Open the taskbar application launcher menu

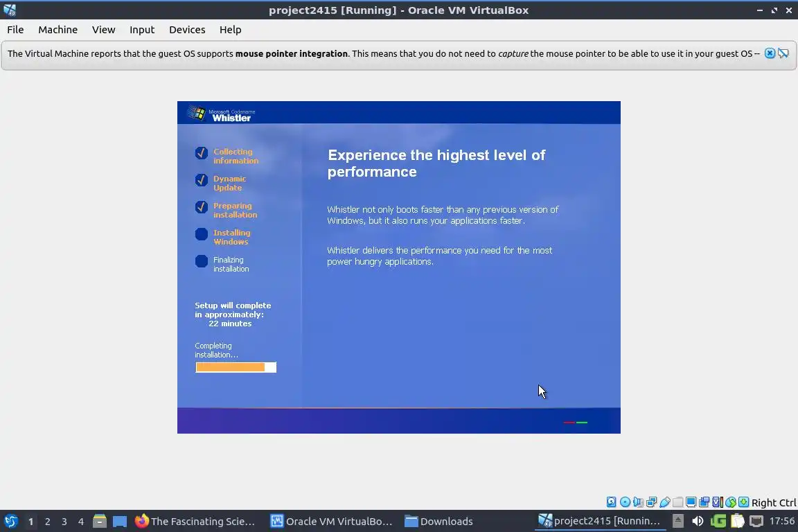point(10,521)
